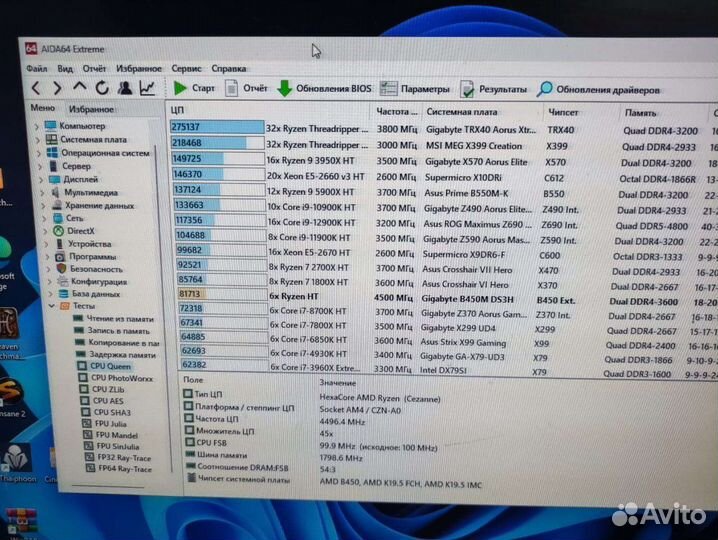Click Обновления драйверов button
Image resolution: width=718 pixels, height=540 pixels.
598,90
